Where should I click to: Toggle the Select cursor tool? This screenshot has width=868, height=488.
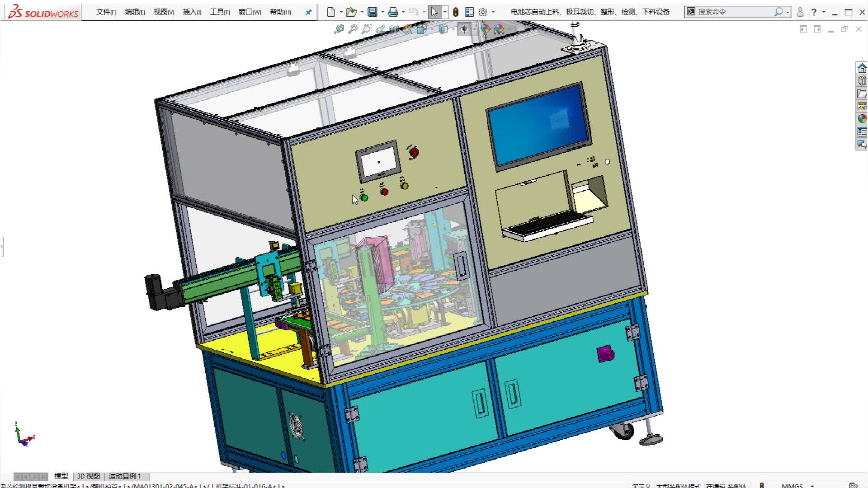[x=434, y=12]
